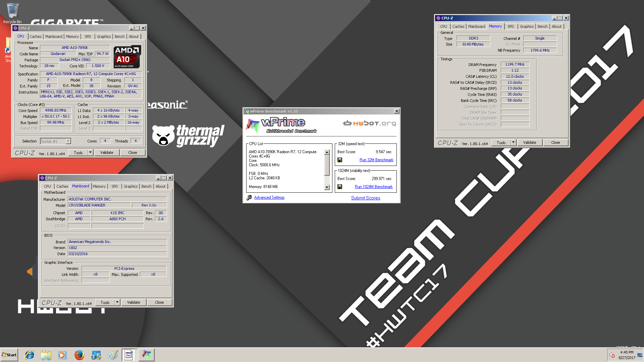Expand Tools dropdown arrow in Memory window
Screen dimensions: 644x362
tap(513, 142)
